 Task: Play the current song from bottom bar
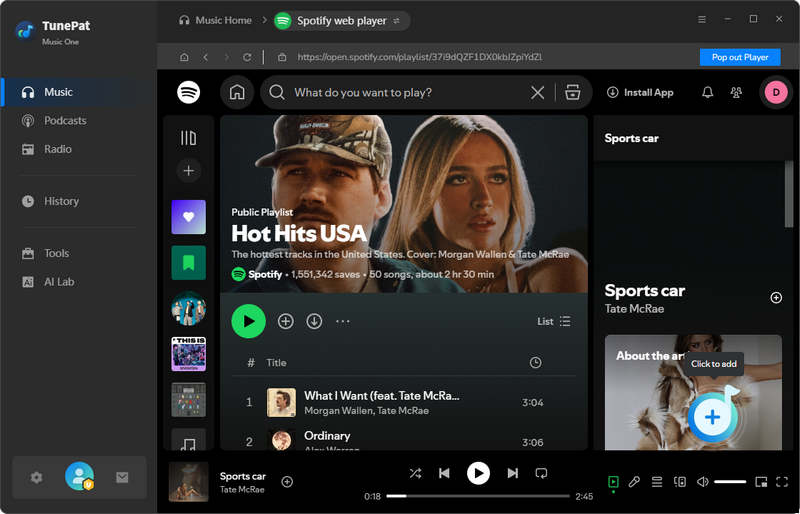pos(478,473)
